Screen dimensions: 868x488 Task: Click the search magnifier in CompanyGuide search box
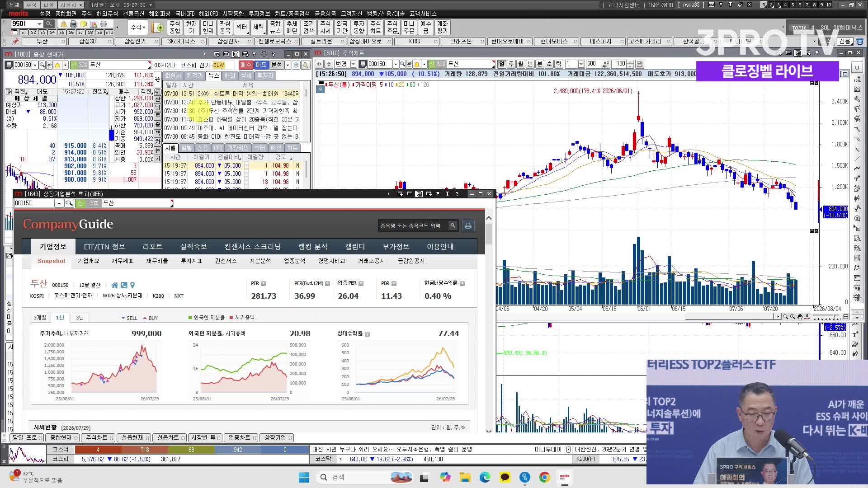click(452, 225)
